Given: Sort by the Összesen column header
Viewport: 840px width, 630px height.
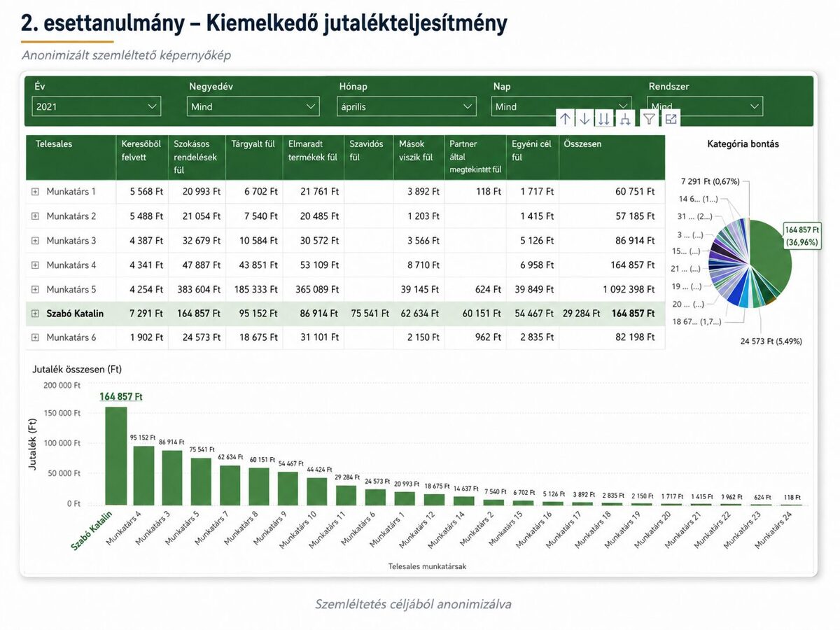Looking at the screenshot, I should pyautogui.click(x=612, y=157).
